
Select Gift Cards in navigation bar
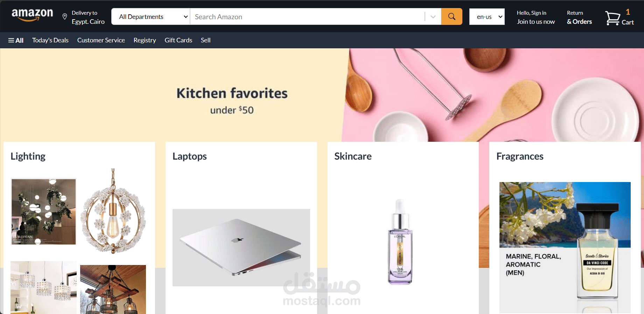(178, 40)
